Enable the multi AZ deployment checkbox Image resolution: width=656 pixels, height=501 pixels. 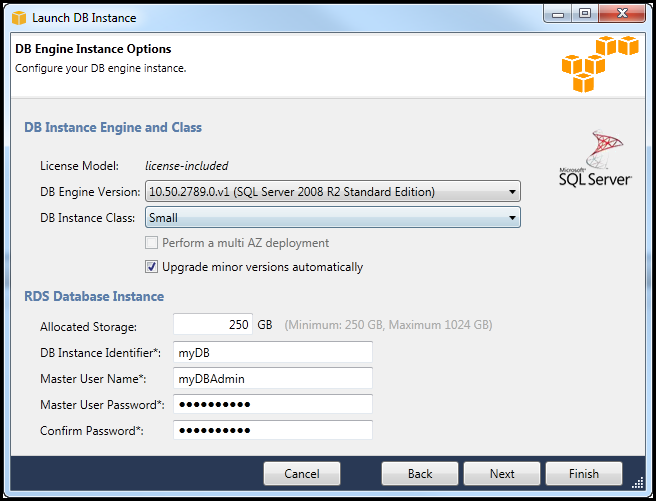tap(153, 243)
